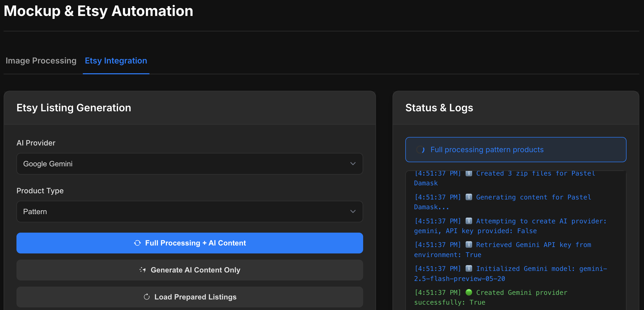Click info icon on 'Initialized Gemini model' log
This screenshot has width=644, height=310.
click(469, 269)
